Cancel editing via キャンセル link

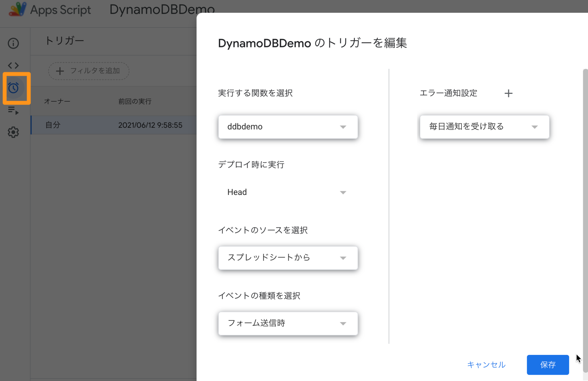[x=486, y=365]
